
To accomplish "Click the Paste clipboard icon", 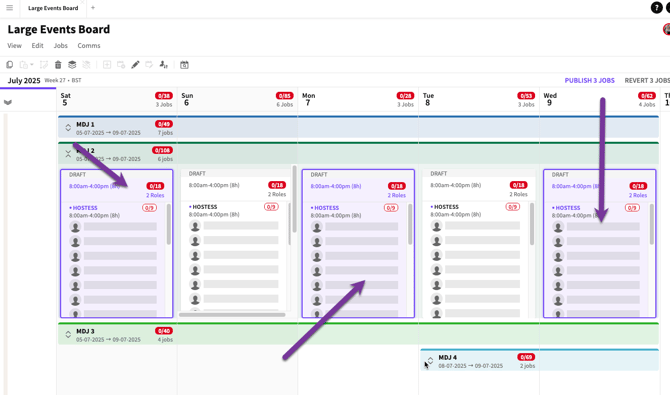I will pyautogui.click(x=24, y=65).
